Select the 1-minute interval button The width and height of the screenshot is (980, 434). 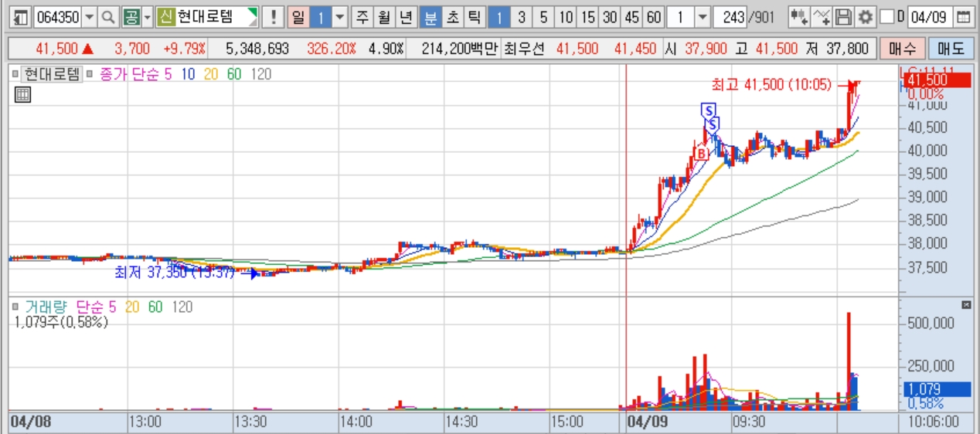click(x=500, y=16)
